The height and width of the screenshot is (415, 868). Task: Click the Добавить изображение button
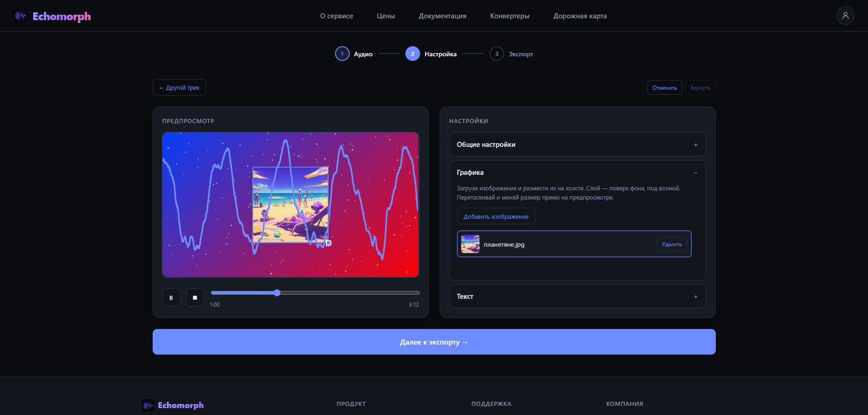click(496, 216)
